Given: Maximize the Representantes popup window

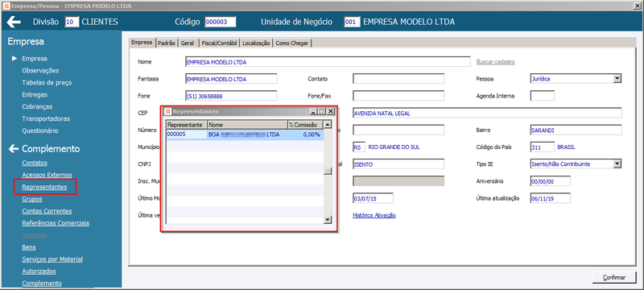Looking at the screenshot, I should pos(322,111).
